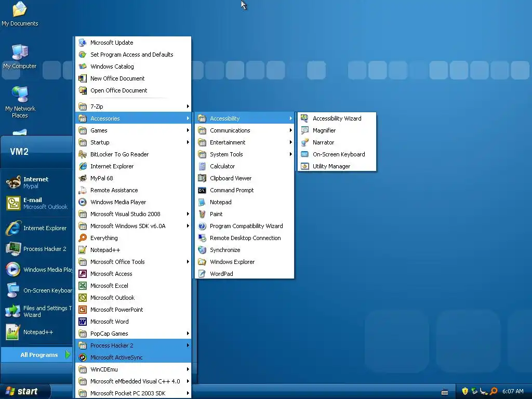Open My Documents desktop icon

click(x=20, y=14)
